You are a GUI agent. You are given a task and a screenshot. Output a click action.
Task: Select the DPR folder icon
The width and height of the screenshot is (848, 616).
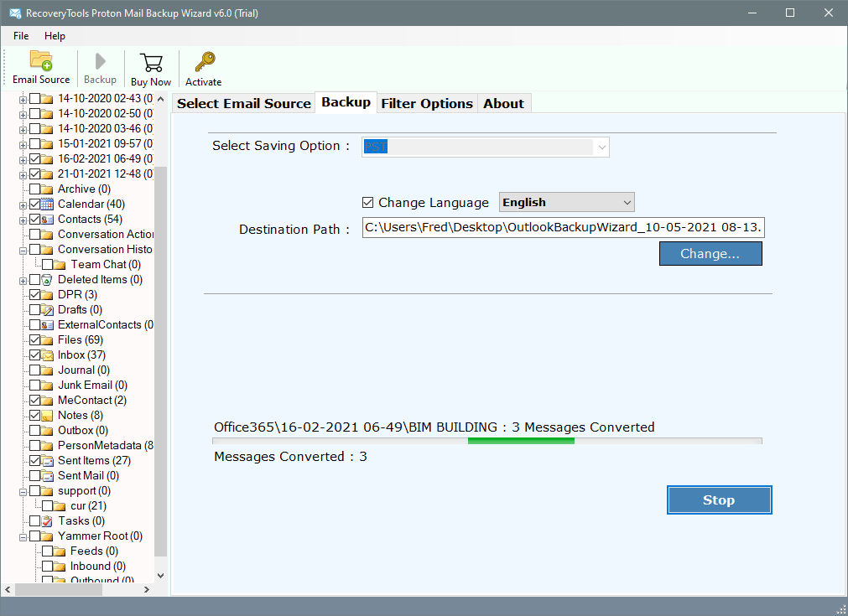coord(47,295)
